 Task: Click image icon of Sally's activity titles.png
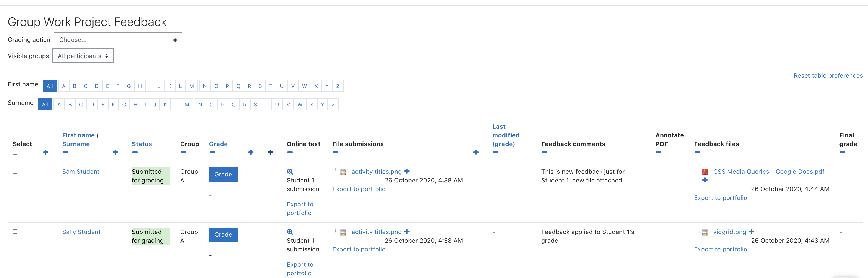click(343, 232)
